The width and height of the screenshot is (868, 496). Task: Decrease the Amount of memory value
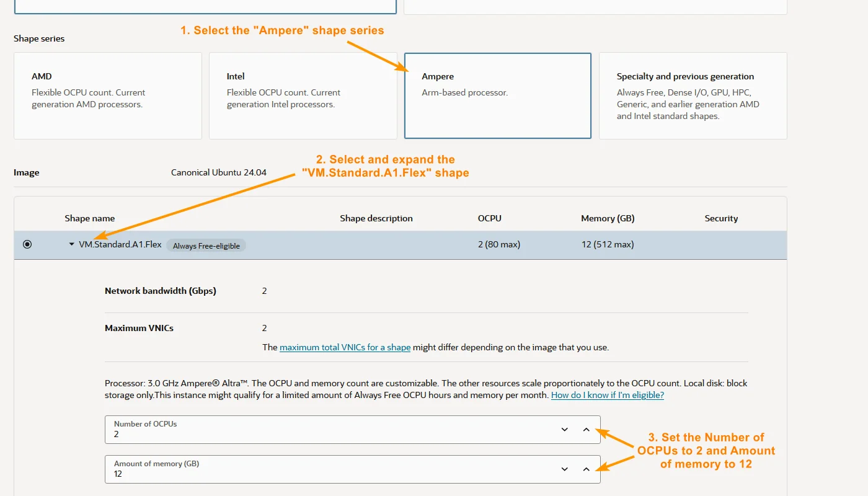click(565, 469)
